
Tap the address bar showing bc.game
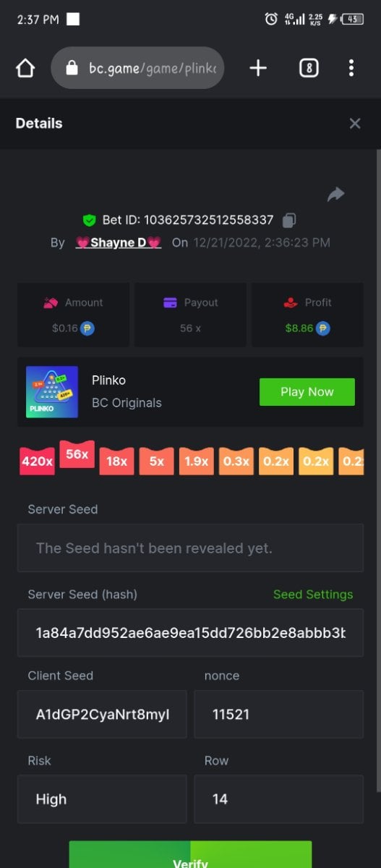pos(137,68)
